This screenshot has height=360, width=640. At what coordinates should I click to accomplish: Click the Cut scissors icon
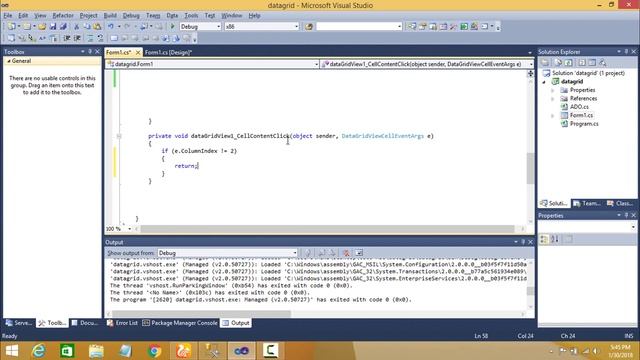[76, 27]
